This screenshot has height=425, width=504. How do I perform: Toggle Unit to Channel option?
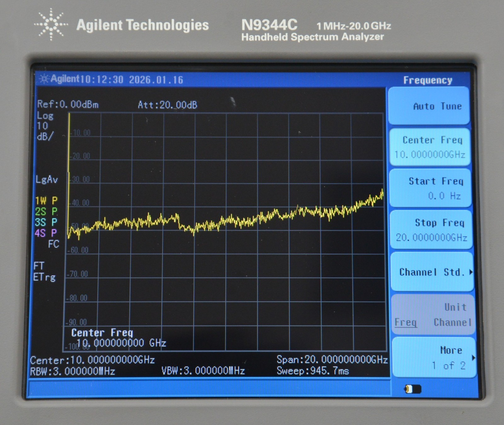point(452,322)
